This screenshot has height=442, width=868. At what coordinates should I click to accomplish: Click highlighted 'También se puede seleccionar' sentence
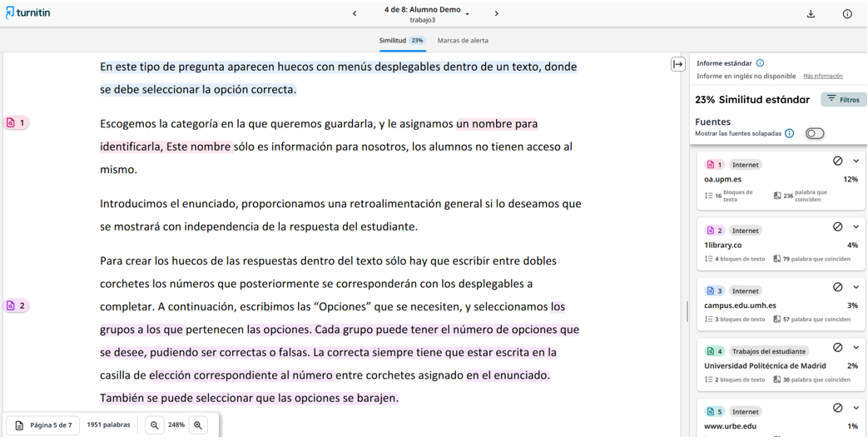[x=249, y=398]
